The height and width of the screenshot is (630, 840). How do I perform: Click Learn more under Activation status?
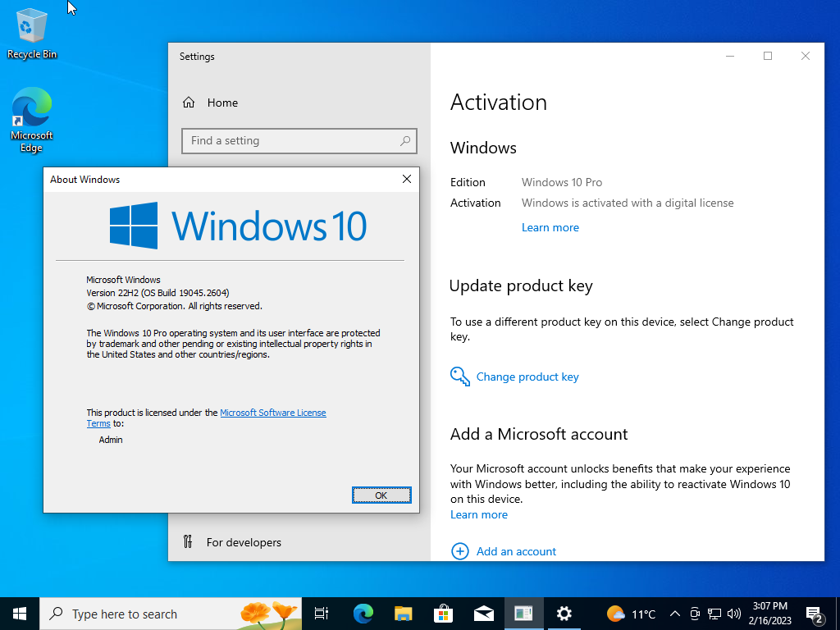tap(550, 227)
